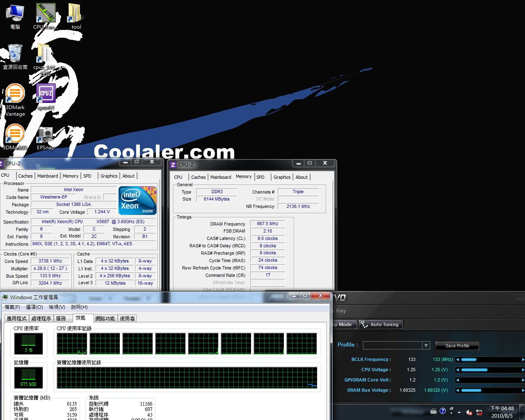The height and width of the screenshot is (420, 525).
Task: Show hidden tray icons arrow
Action: [459, 412]
